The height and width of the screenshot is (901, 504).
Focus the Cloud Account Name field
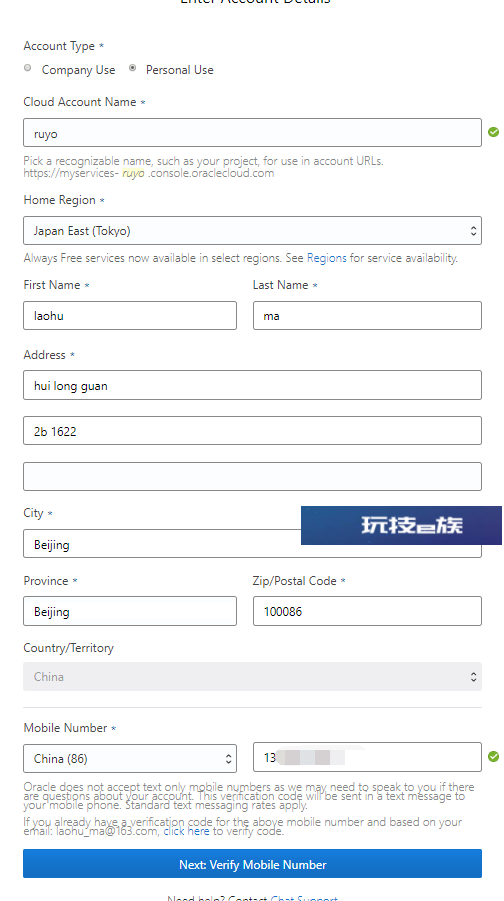[252, 133]
